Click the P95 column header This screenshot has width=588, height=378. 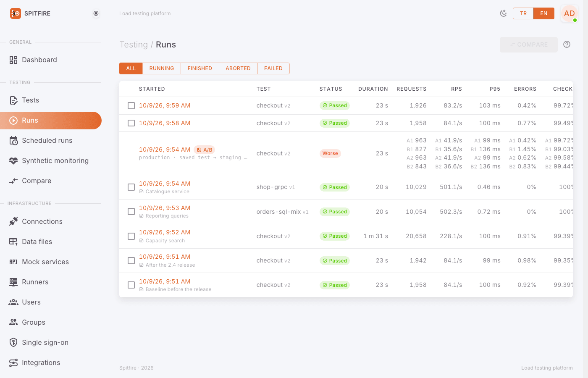pyautogui.click(x=495, y=89)
